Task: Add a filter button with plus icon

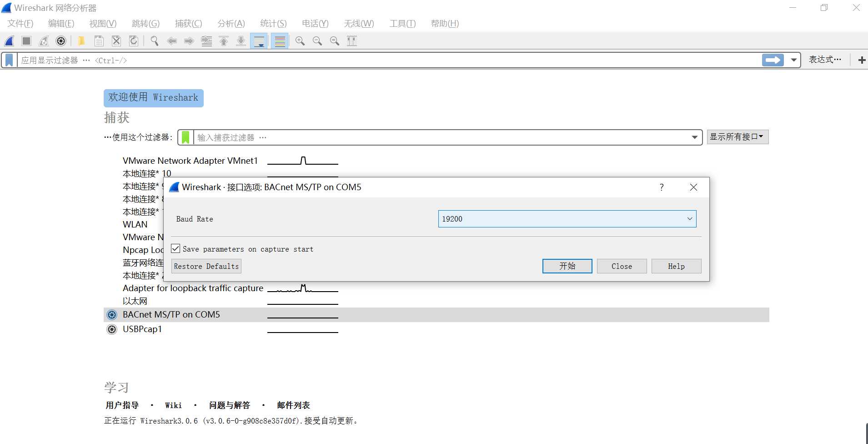Action: [862, 60]
